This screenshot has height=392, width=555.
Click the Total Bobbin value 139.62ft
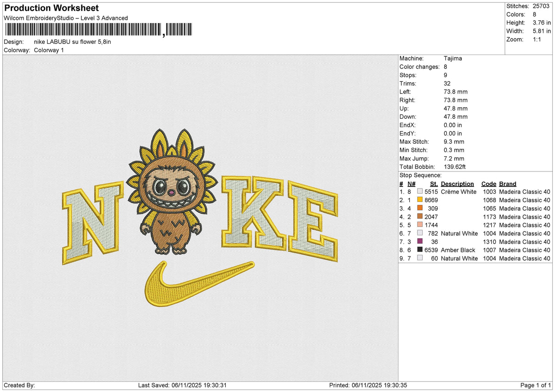pyautogui.click(x=455, y=167)
